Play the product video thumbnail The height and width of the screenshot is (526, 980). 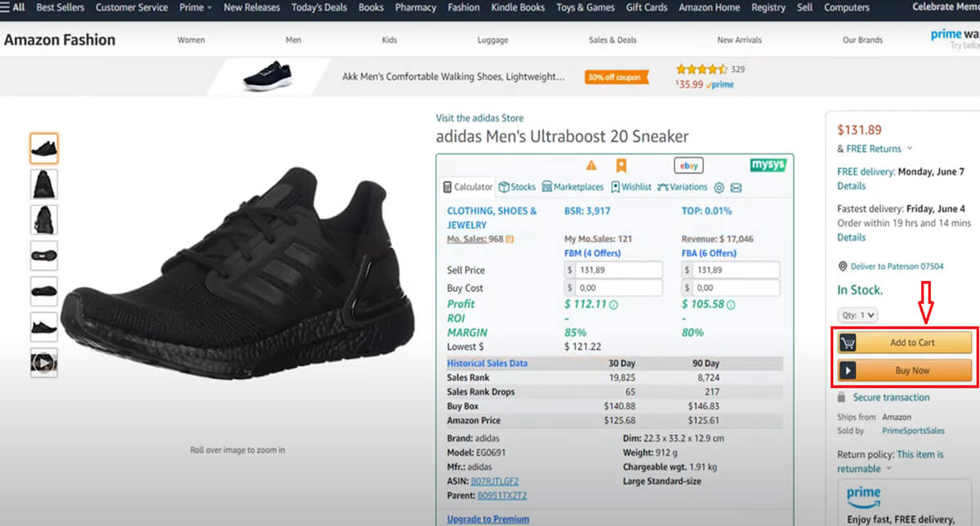(x=44, y=363)
